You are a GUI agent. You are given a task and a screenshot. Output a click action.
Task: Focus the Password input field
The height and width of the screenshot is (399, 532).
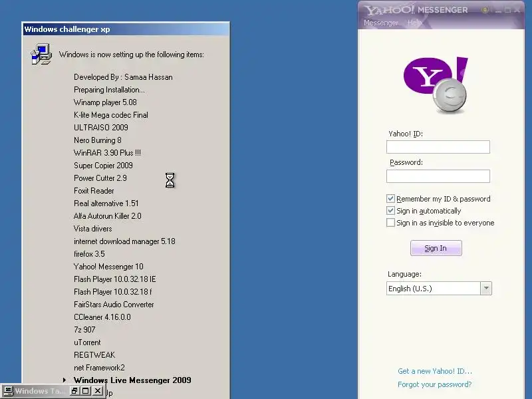tap(438, 176)
